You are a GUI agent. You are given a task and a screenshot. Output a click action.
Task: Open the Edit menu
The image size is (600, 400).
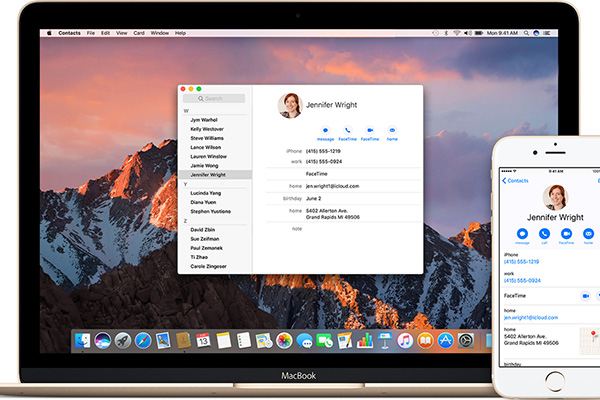(x=106, y=33)
